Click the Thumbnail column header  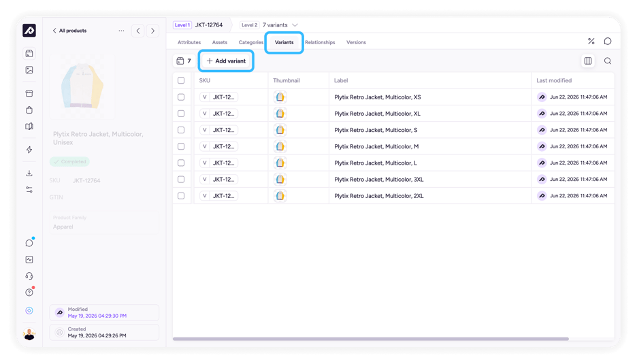(x=287, y=80)
